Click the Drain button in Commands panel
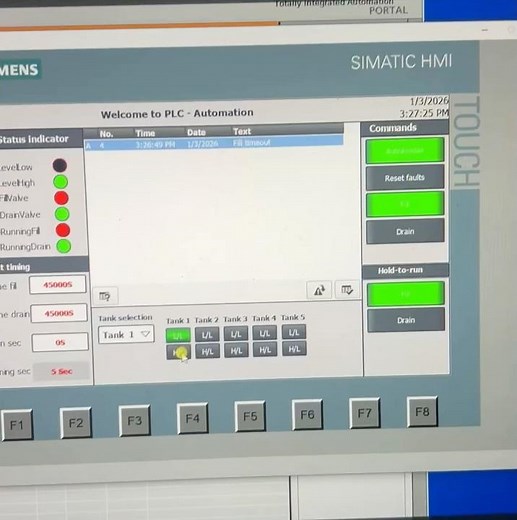 [x=405, y=231]
